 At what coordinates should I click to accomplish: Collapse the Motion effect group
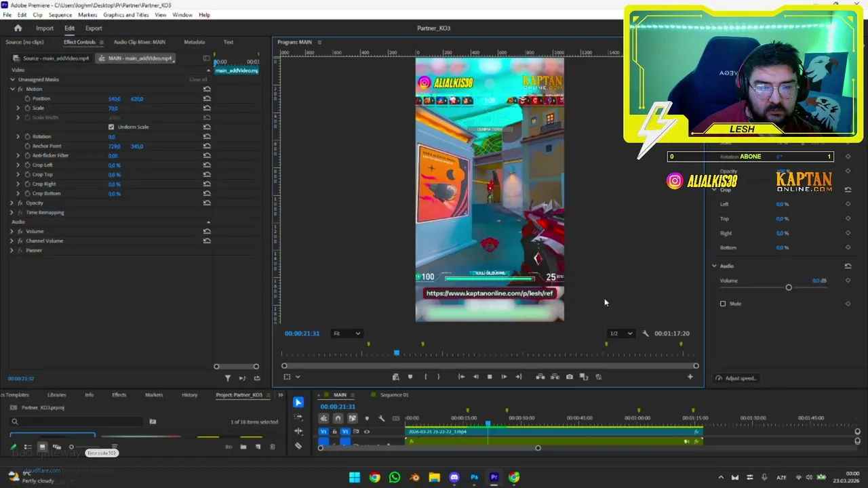pos(12,89)
